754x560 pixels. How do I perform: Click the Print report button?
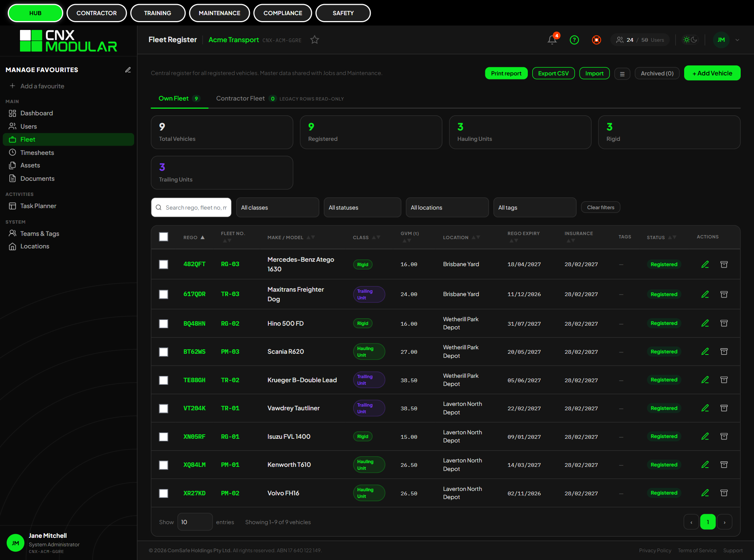click(506, 73)
